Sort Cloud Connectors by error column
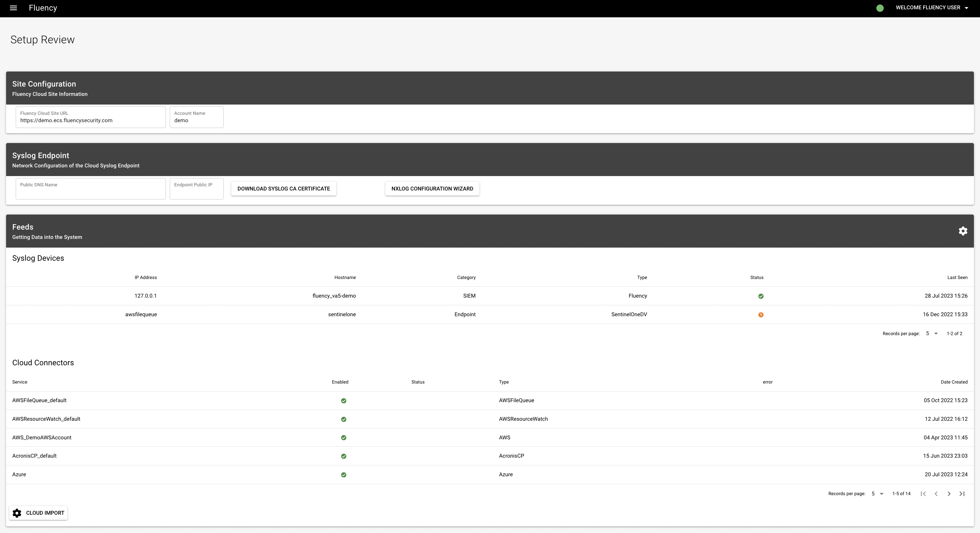The height and width of the screenshot is (533, 980). click(767, 382)
